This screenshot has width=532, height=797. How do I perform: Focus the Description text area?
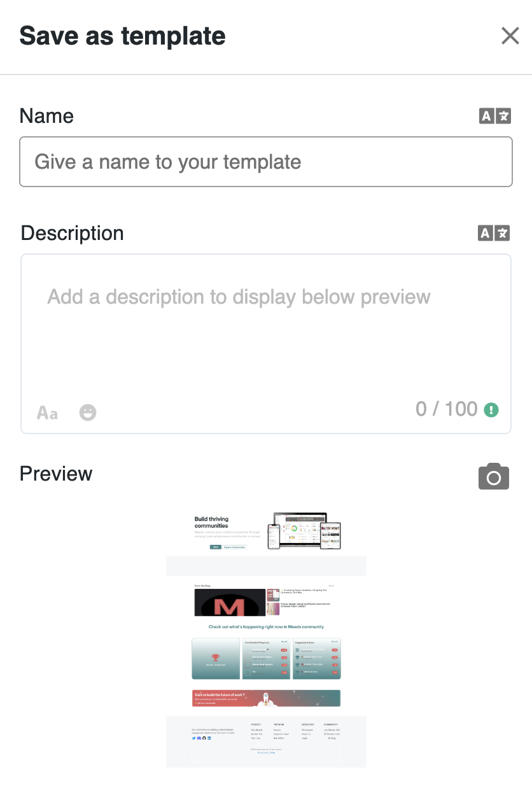pos(266,331)
